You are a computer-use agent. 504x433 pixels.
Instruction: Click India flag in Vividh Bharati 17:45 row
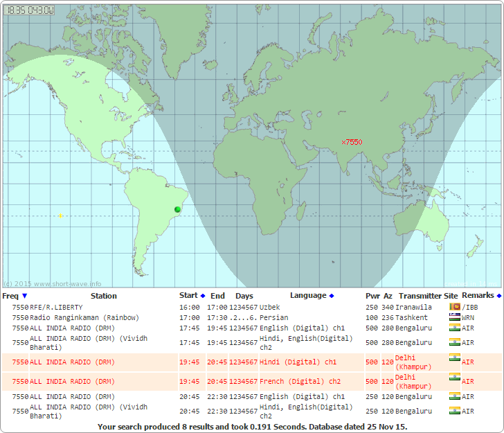coord(454,342)
